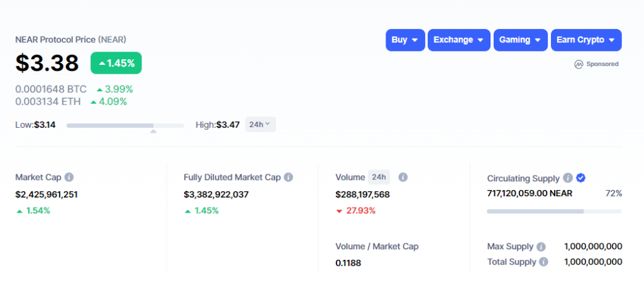Click the 3.99% BTC change
The image size is (644, 287).
(x=115, y=89)
